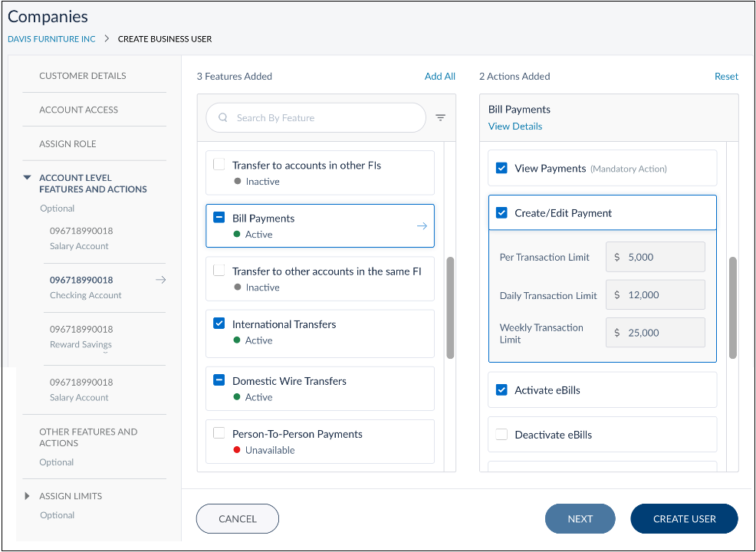
Task: Click the dollar sign in Per Transaction Limit
Action: 617,258
